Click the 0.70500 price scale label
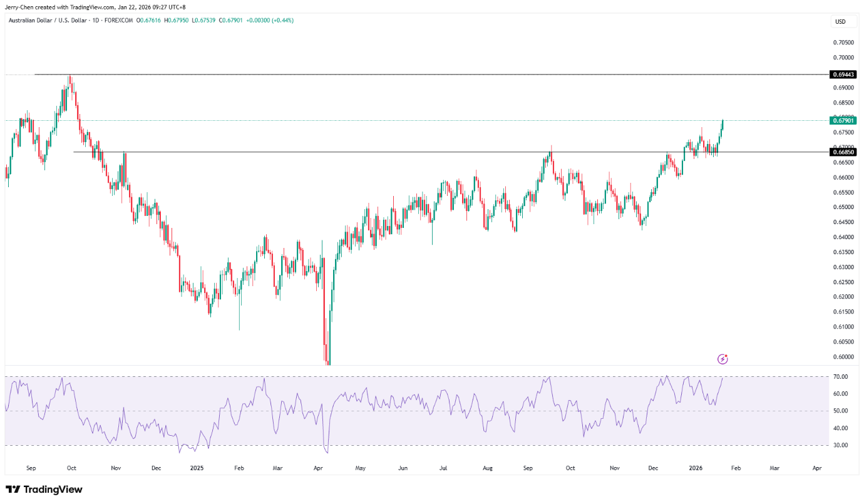The width and height of the screenshot is (864, 504). (843, 43)
